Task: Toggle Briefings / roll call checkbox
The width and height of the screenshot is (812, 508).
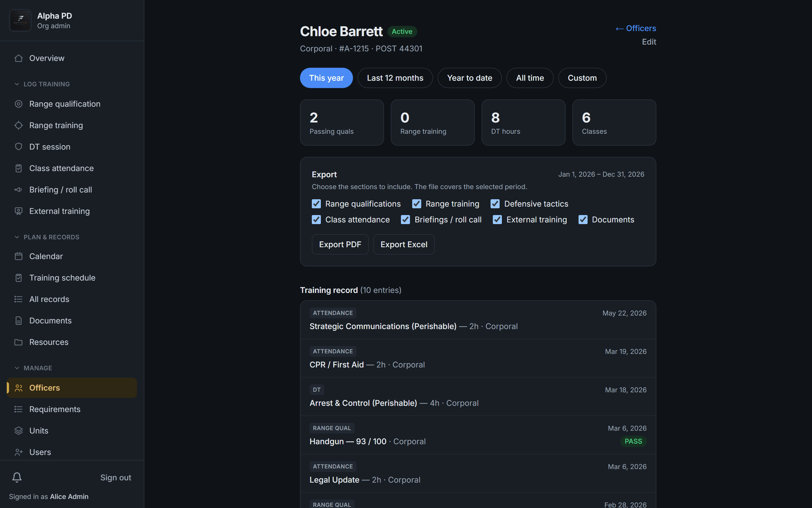Action: tap(405, 220)
